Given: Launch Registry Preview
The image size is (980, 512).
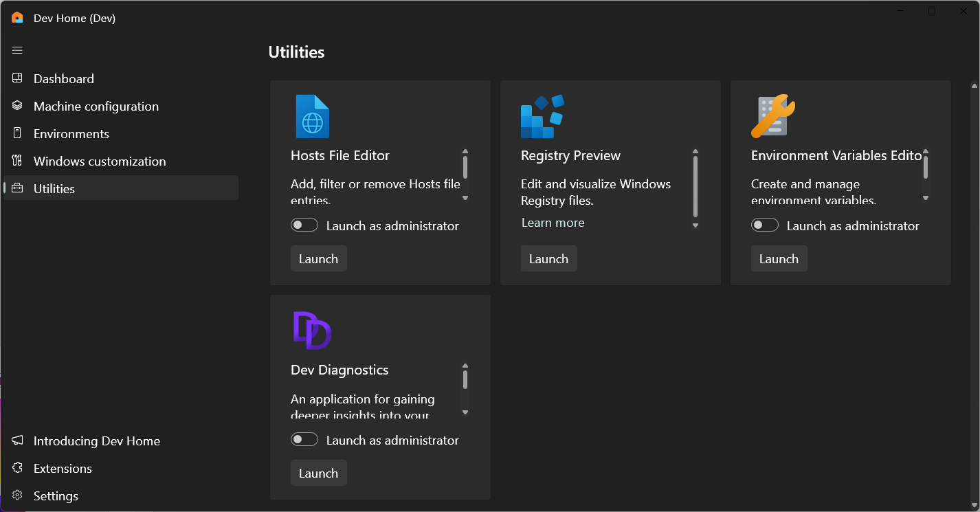Looking at the screenshot, I should click(548, 258).
